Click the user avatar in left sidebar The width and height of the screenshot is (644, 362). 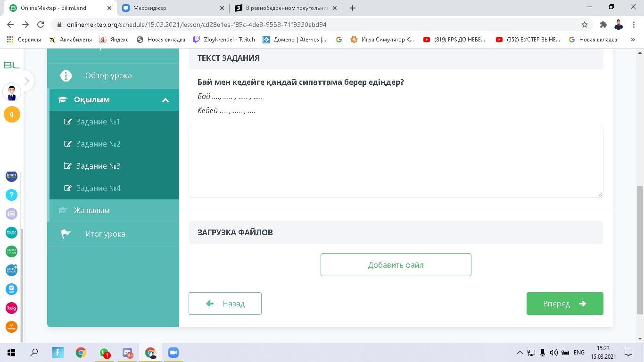12,93
